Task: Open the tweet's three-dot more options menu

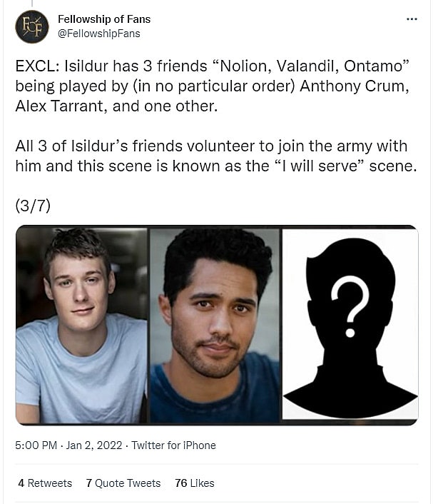Action: pyautogui.click(x=412, y=19)
